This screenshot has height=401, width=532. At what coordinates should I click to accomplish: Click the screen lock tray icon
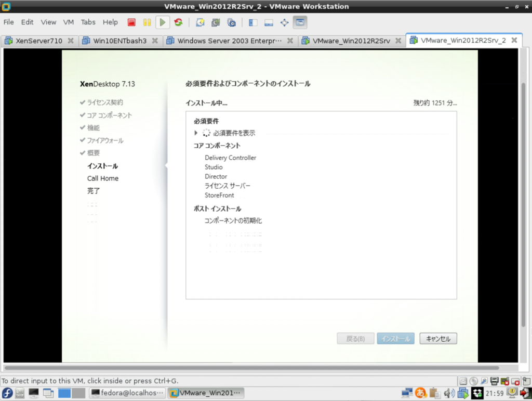tap(512, 393)
